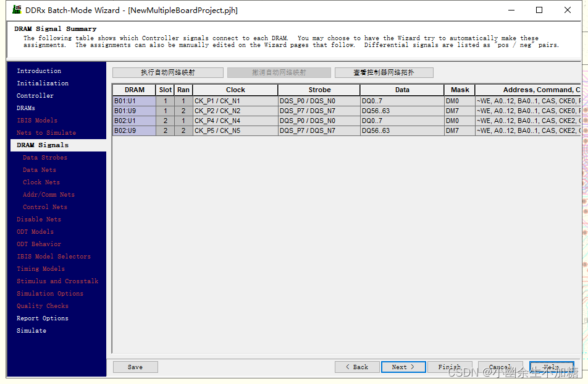588x384 pixels.
Task: Open the Clock Nets sub-page
Action: point(41,182)
